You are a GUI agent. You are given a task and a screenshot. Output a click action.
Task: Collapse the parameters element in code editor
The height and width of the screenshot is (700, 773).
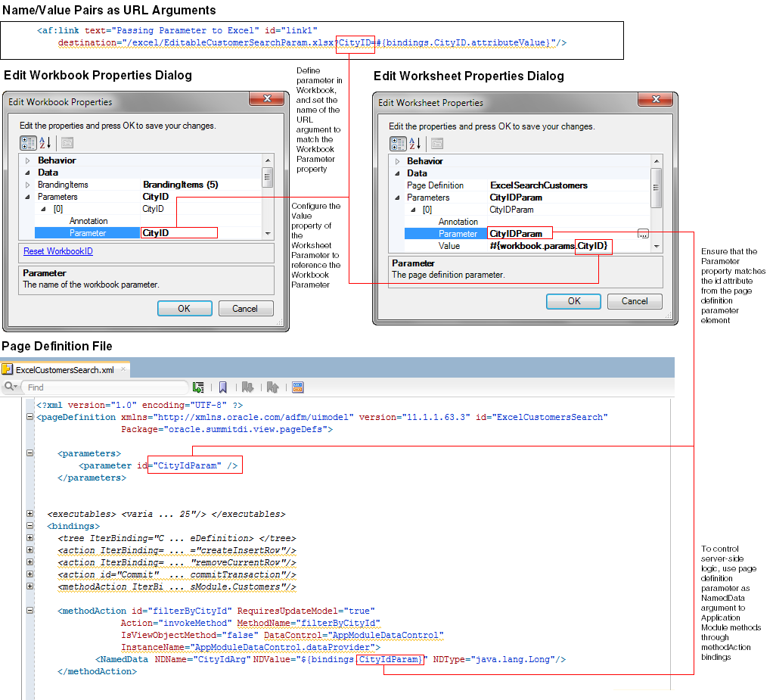point(30,453)
